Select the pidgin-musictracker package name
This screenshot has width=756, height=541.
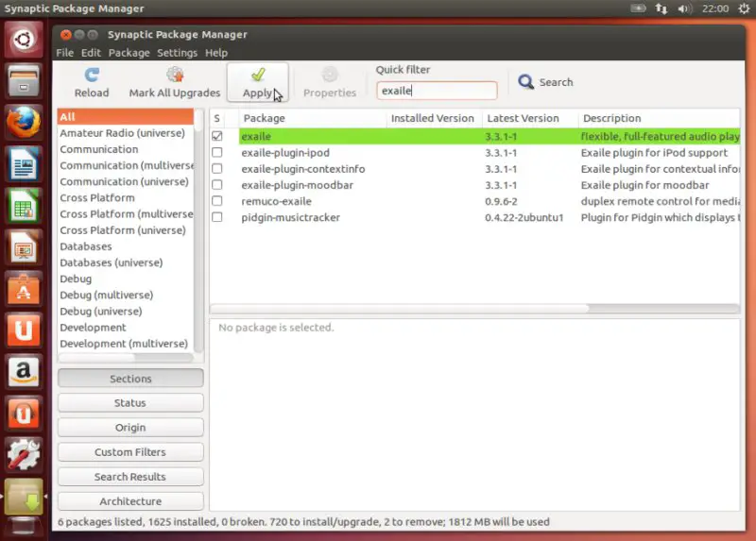pyautogui.click(x=291, y=218)
